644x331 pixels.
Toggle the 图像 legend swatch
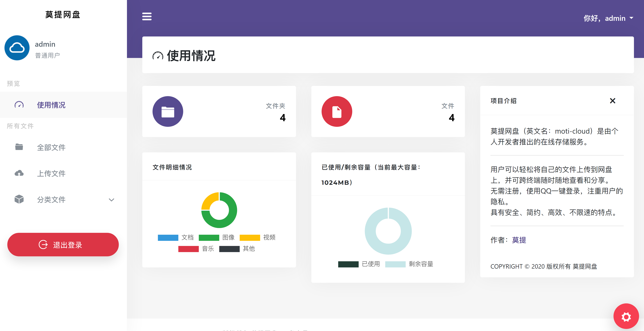[209, 237]
